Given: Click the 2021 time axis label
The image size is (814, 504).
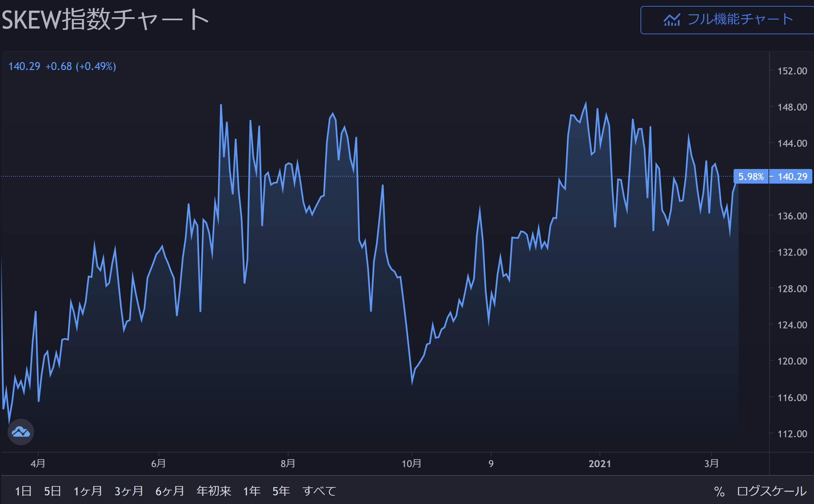Looking at the screenshot, I should pos(600,464).
